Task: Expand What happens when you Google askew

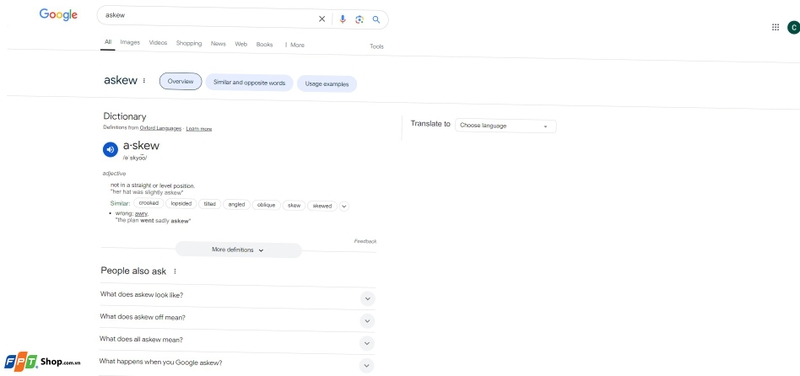Action: (237, 364)
